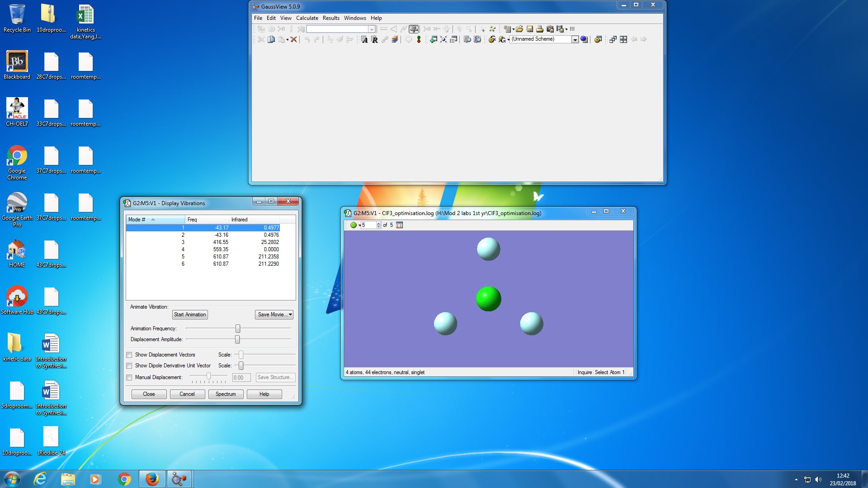Click the tile windows icon

pos(623,39)
